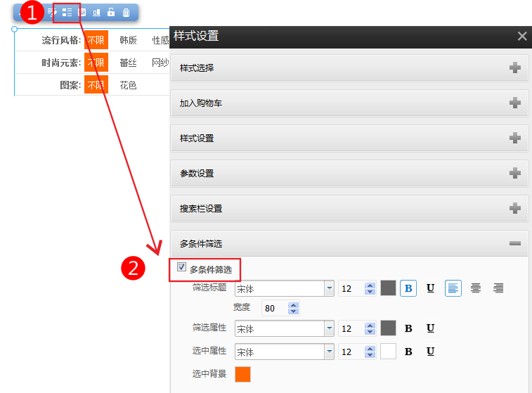This screenshot has width=532, height=393.
Task: Open the 筛选属性 font dropdown
Action: 329,328
